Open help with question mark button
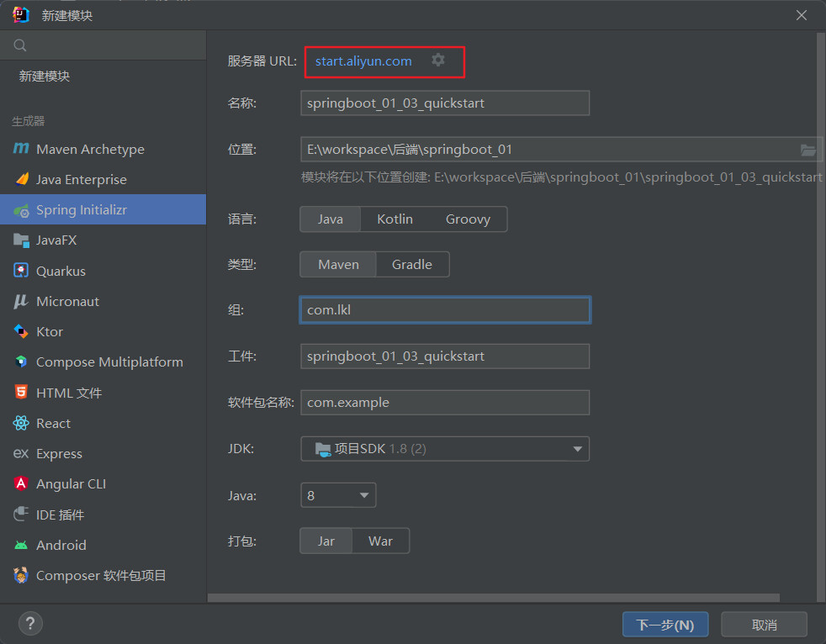This screenshot has width=826, height=644. (x=30, y=624)
